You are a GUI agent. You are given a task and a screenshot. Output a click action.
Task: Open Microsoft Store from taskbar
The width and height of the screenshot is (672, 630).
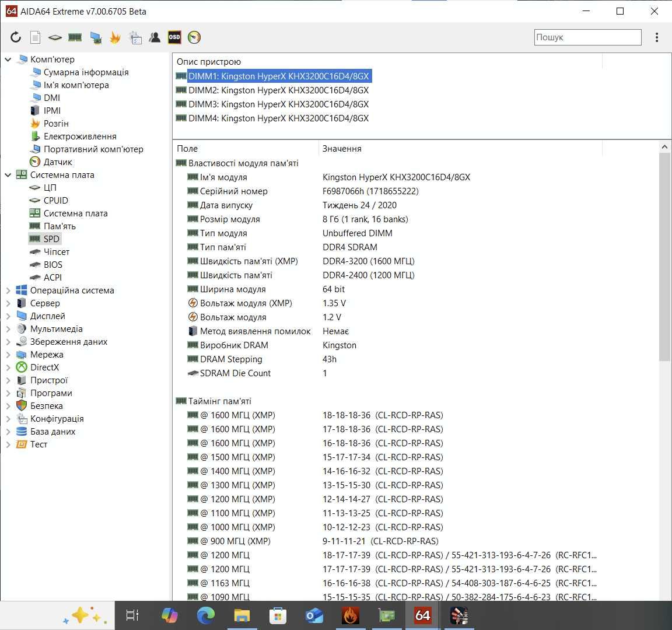coord(278,616)
